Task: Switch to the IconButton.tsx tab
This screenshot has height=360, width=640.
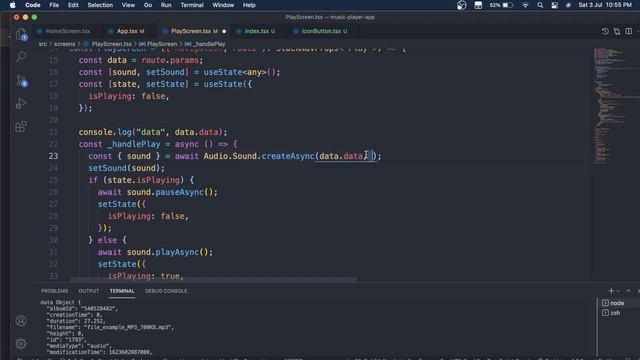Action: click(x=321, y=31)
